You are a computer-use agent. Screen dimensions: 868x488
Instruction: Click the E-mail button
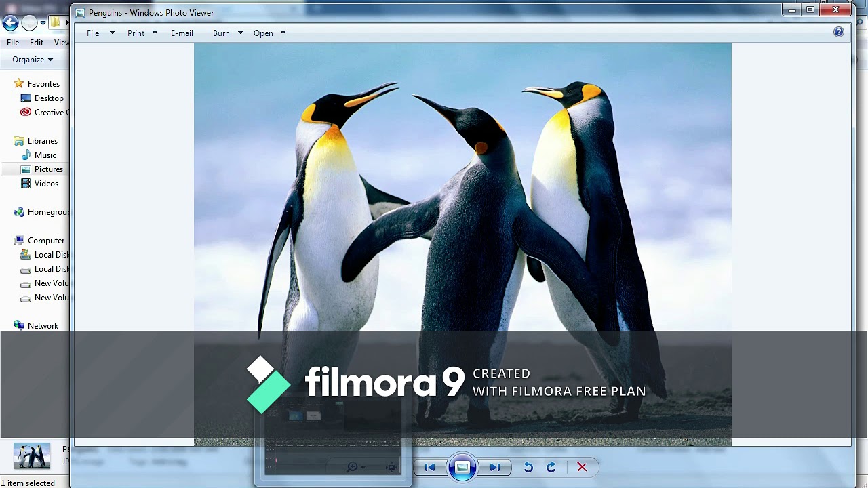pos(182,33)
